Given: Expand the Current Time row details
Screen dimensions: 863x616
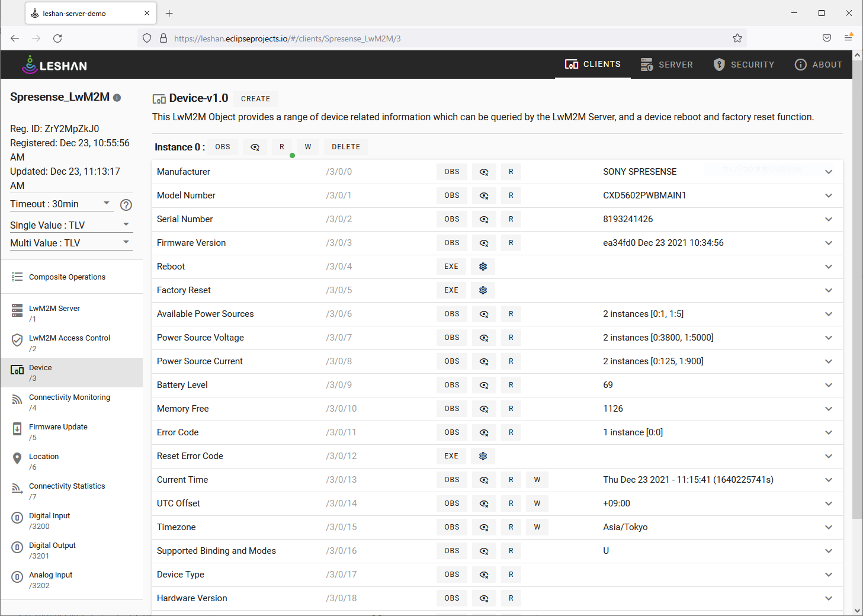Looking at the screenshot, I should (x=828, y=480).
